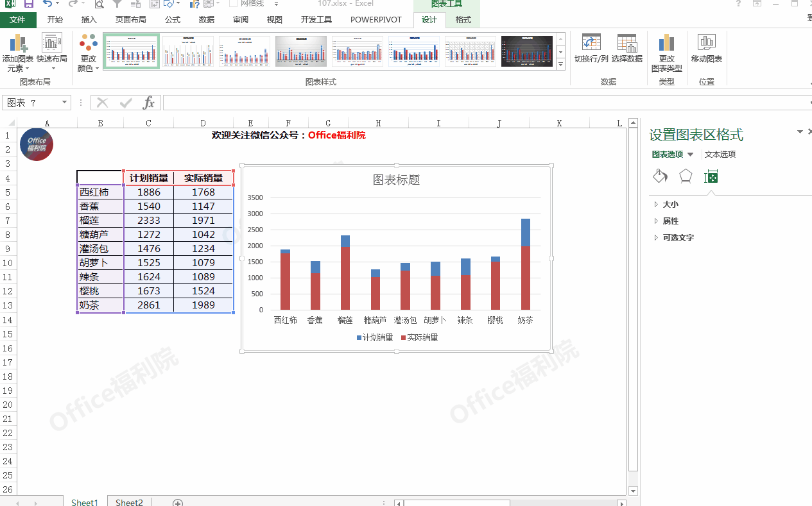
Task: Click the filter funnel icon in quick access toolbar
Action: (x=117, y=4)
